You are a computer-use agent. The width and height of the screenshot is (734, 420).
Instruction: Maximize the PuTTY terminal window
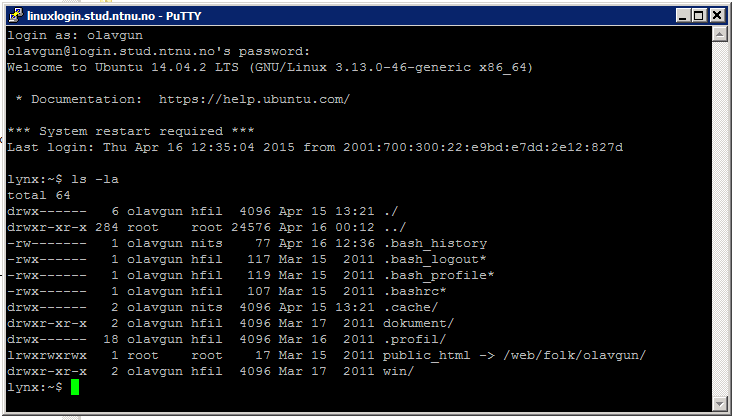pyautogui.click(x=698, y=16)
